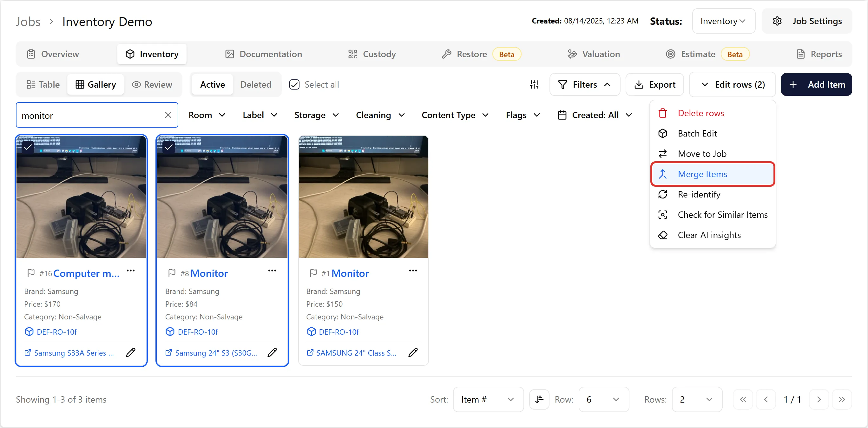Flag item #1 Monitor
This screenshot has height=428, width=868.
pos(313,273)
